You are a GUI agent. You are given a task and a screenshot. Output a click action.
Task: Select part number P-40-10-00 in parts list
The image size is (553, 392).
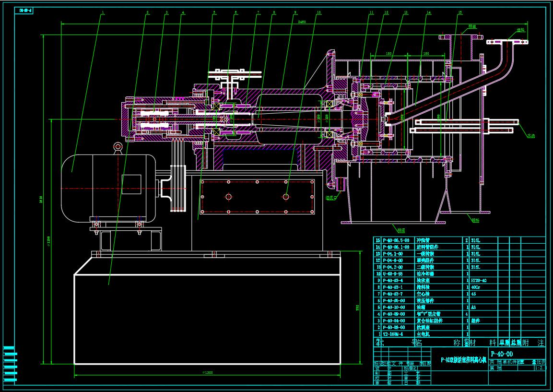tap(394, 308)
